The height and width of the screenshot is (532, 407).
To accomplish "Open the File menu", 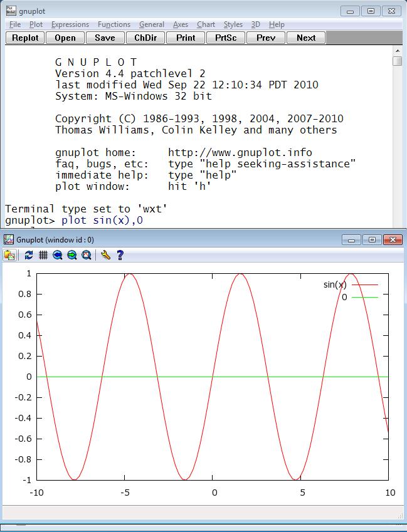I will point(15,24).
